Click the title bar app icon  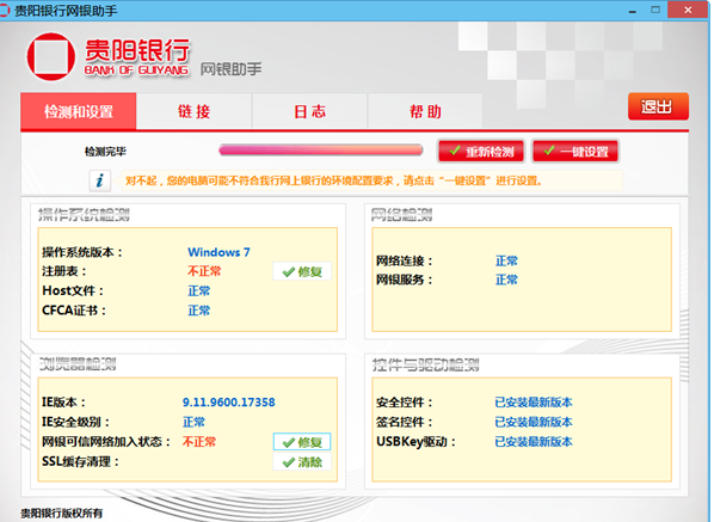click(4, 10)
